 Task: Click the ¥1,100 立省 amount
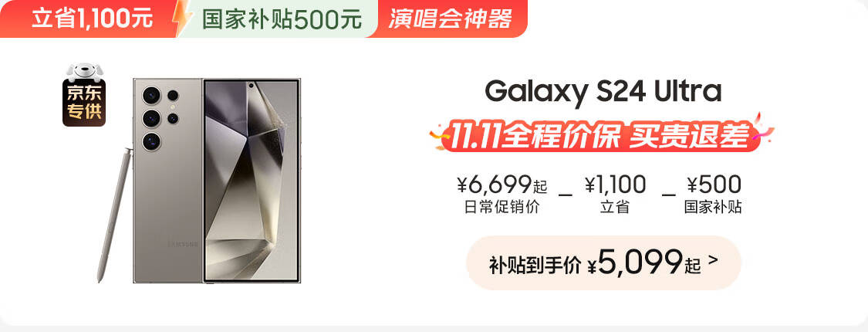[615, 194]
